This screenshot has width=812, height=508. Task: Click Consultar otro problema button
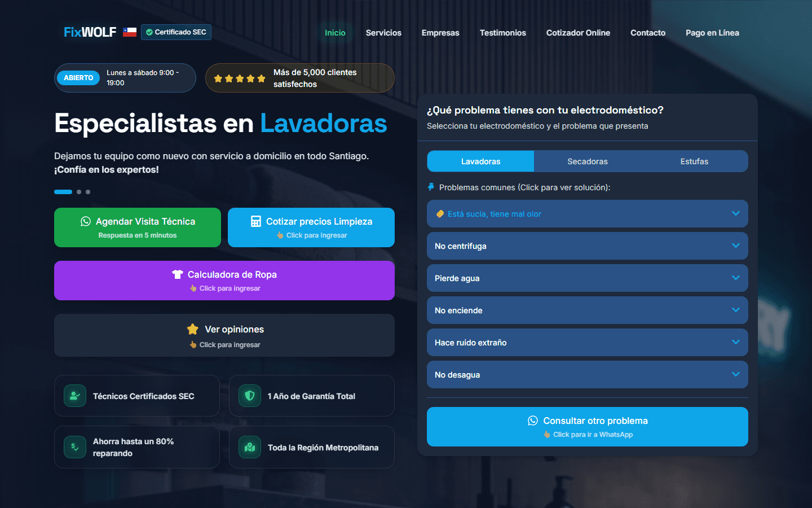click(x=588, y=427)
